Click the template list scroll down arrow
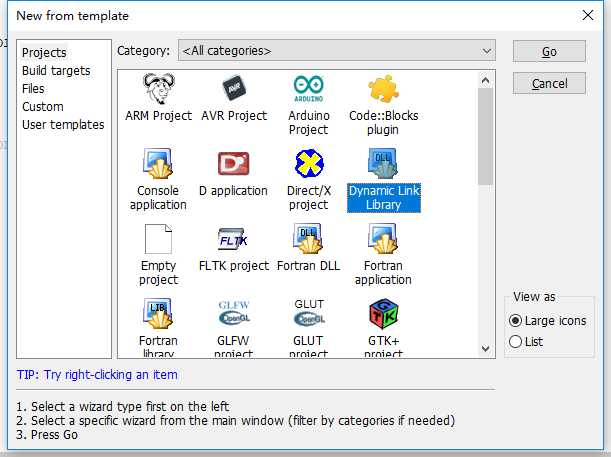Viewport: 611px width, 457px height. pyautogui.click(x=485, y=348)
